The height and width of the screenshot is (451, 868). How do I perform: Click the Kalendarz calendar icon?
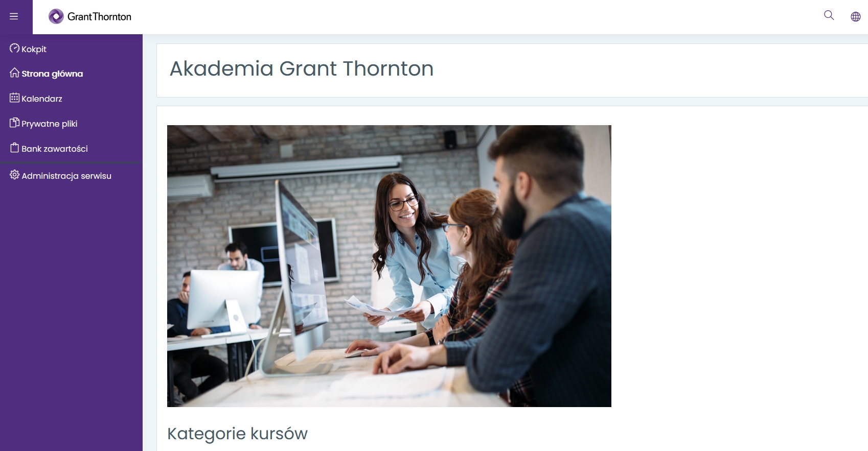pyautogui.click(x=14, y=98)
